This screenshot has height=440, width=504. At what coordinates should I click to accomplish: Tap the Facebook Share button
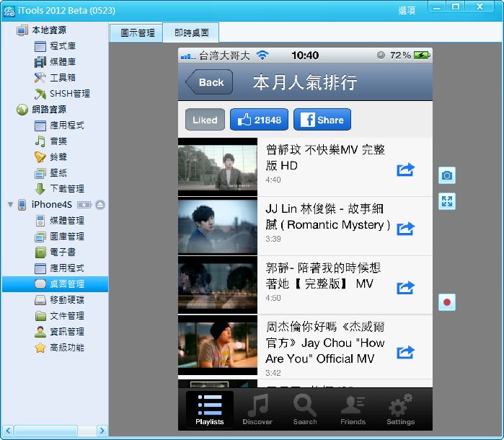322,120
